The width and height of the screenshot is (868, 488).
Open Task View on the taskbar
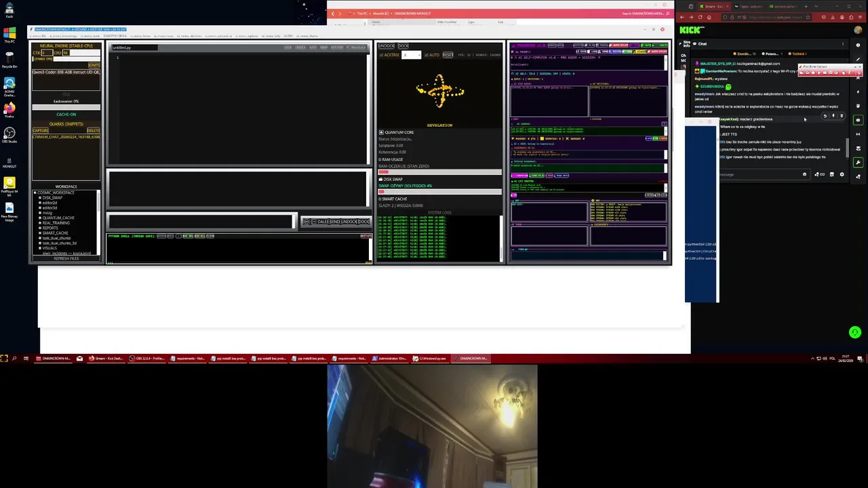26,359
